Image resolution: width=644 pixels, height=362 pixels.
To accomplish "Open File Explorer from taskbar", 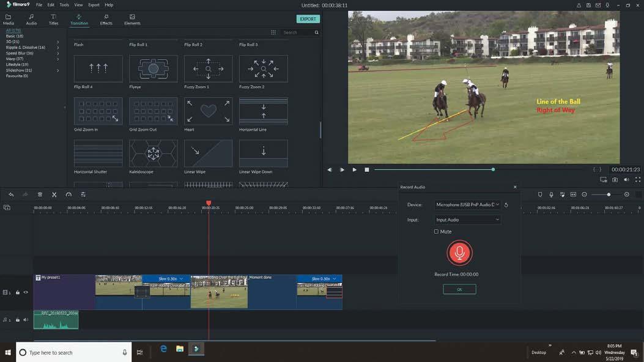I will point(179,349).
